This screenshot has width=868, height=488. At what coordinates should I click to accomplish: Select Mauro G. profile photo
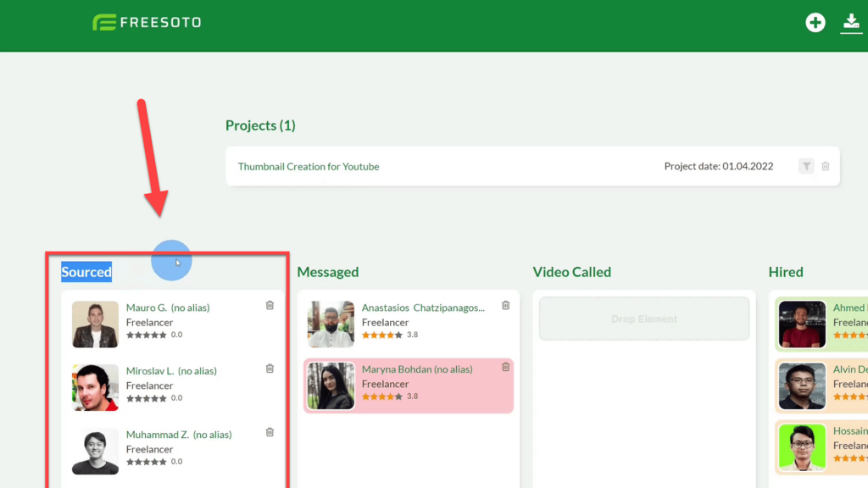pyautogui.click(x=95, y=324)
